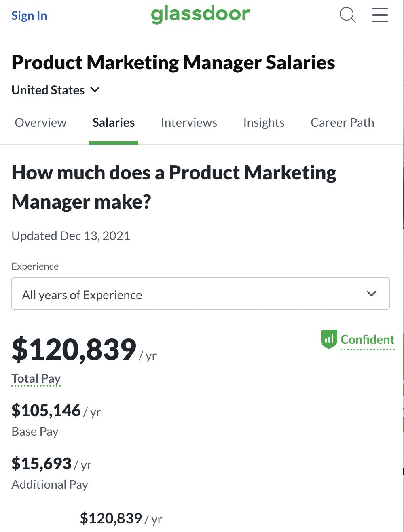
Task: Click the Sign In link
Action: [x=29, y=16]
